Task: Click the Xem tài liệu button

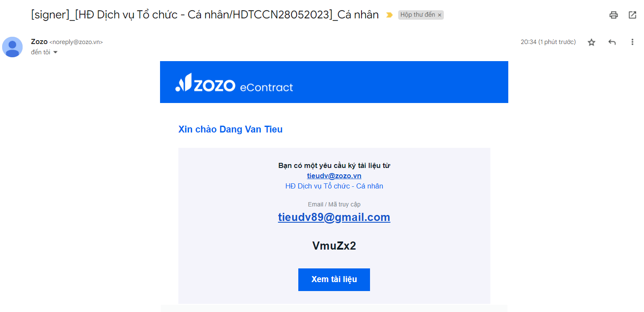Action: click(334, 280)
